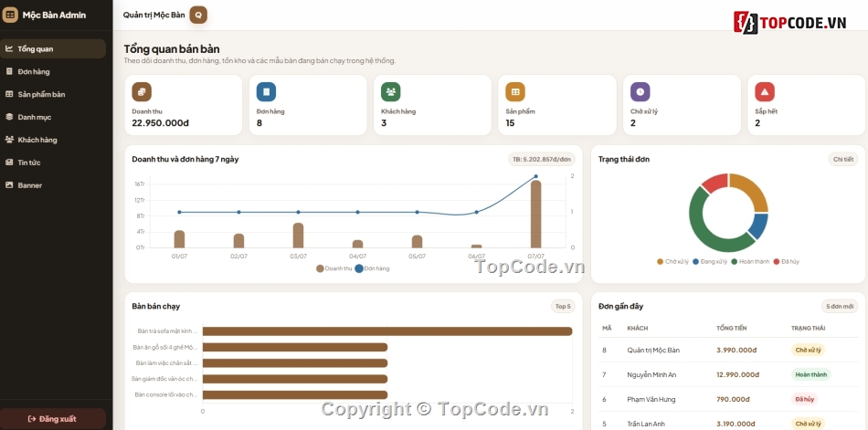Click the red donut chart segment
Viewport: 868px width, 430px height.
(x=715, y=182)
